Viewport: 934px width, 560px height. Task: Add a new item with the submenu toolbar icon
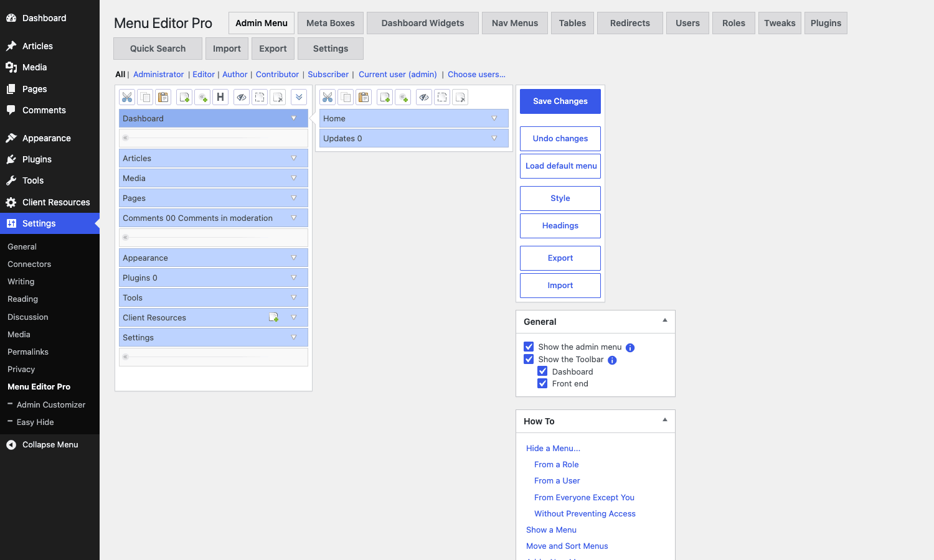(x=385, y=97)
